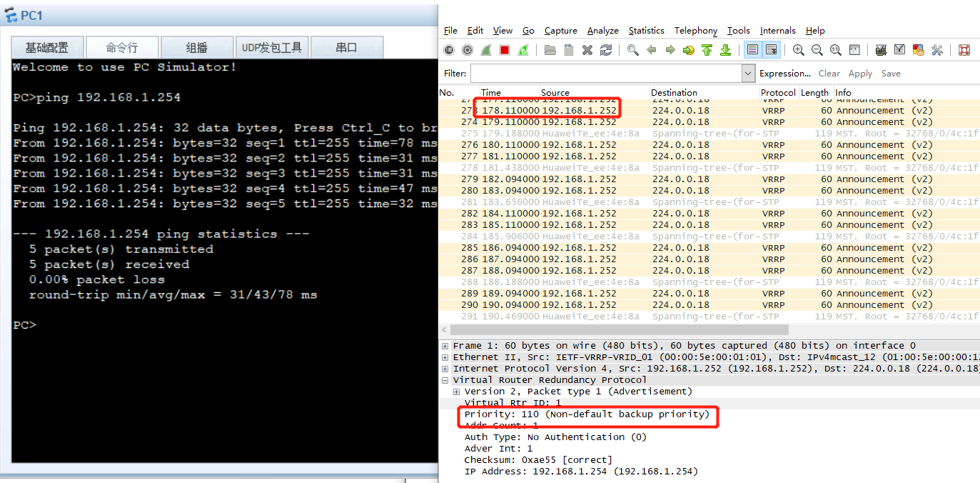The width and height of the screenshot is (980, 483).
Task: Collapse the Virtual Router Redundancy Protocol section
Action: (446, 379)
